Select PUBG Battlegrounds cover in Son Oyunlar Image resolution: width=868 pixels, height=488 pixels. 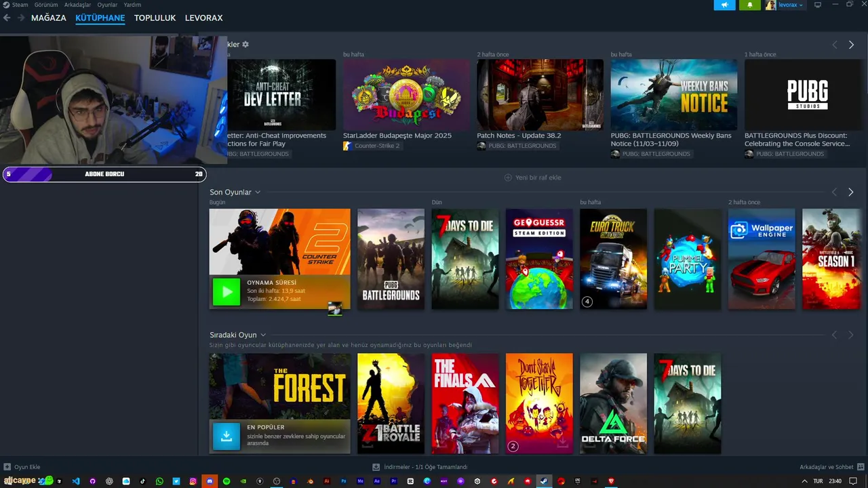coord(391,259)
